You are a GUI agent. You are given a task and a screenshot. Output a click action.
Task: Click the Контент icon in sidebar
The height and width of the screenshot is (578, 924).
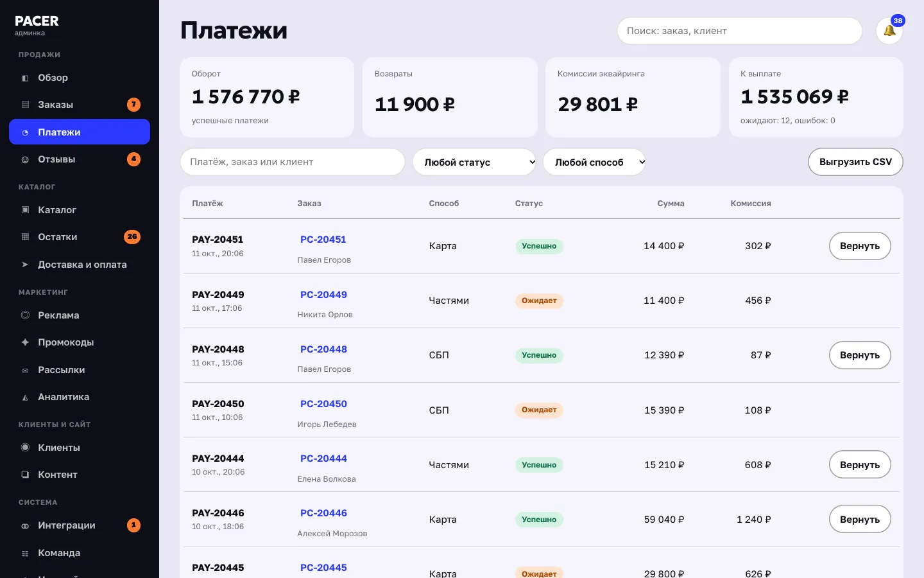click(25, 475)
